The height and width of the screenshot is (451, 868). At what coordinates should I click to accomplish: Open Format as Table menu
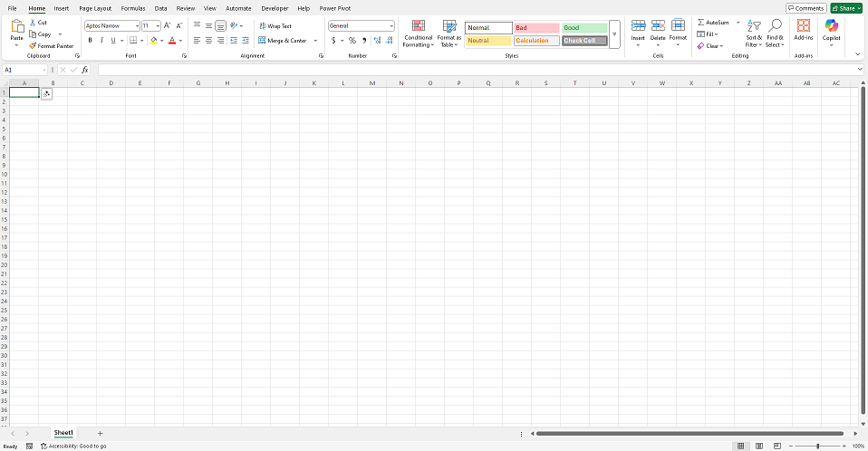tap(448, 34)
